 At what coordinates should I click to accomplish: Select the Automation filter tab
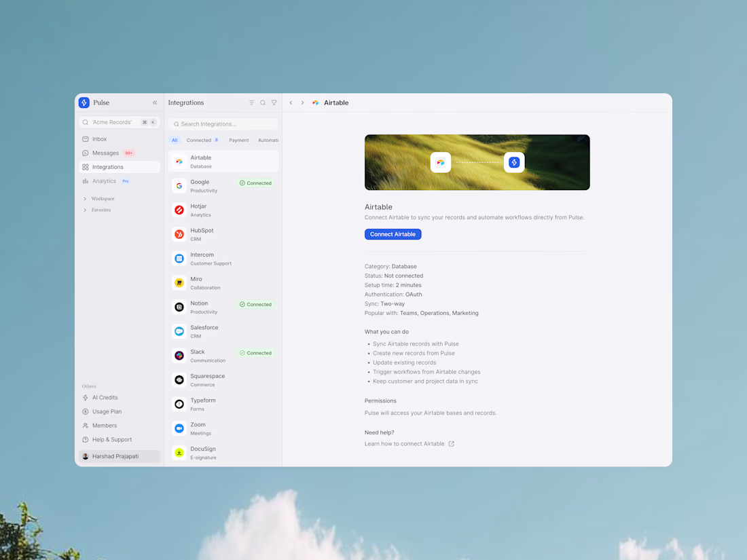click(x=268, y=141)
